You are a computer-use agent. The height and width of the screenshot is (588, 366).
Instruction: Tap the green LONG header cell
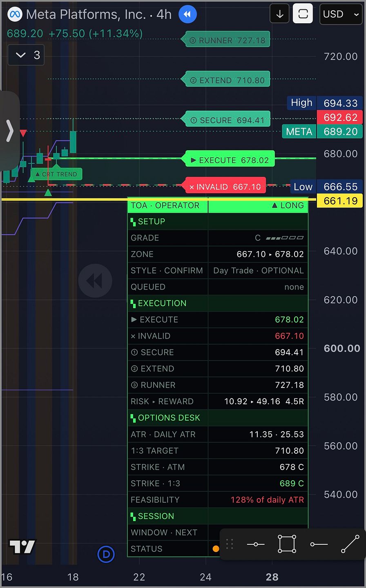pos(258,205)
